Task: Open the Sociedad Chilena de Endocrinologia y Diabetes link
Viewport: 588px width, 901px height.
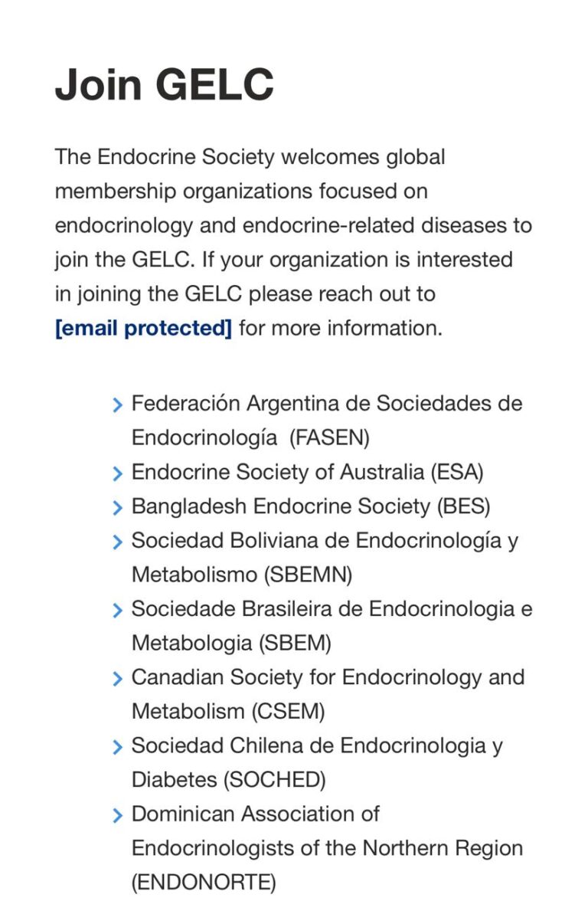Action: coord(317,745)
